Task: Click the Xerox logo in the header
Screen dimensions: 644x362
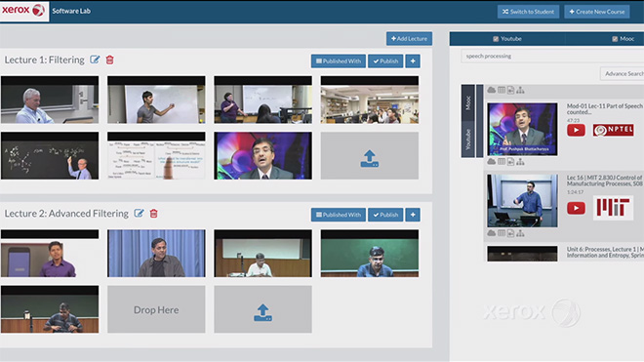Action: [23, 11]
